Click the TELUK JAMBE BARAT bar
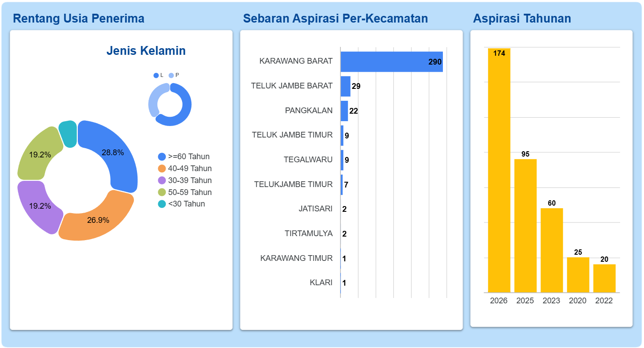The image size is (644, 348). point(345,86)
